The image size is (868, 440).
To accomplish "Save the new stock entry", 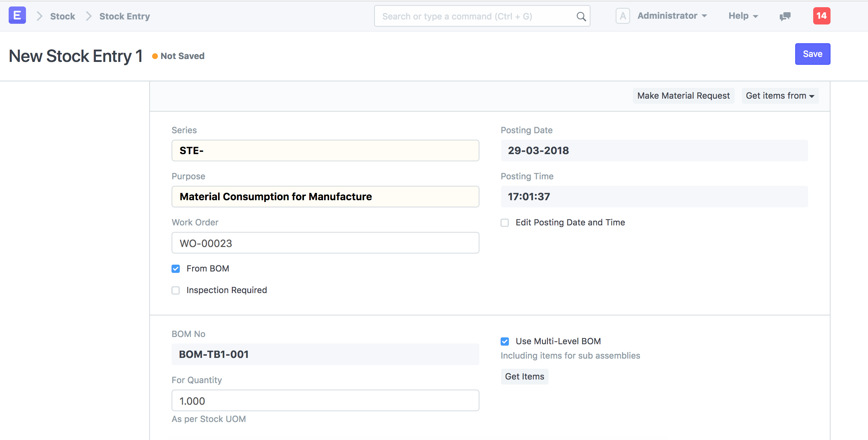I will tap(813, 54).
